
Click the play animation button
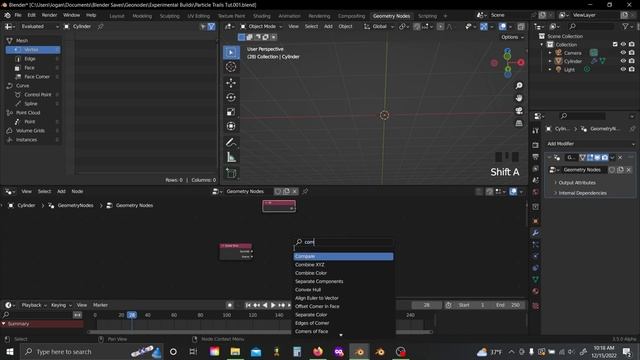coord(273,305)
